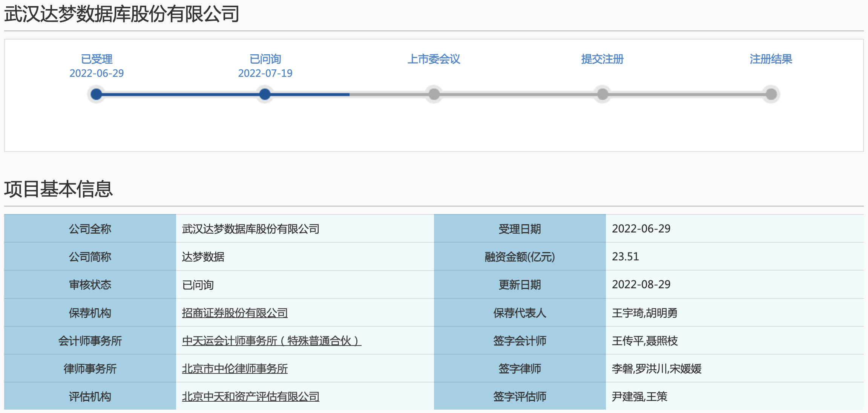Select the 已受理 stage label
The width and height of the screenshot is (868, 413).
(97, 59)
